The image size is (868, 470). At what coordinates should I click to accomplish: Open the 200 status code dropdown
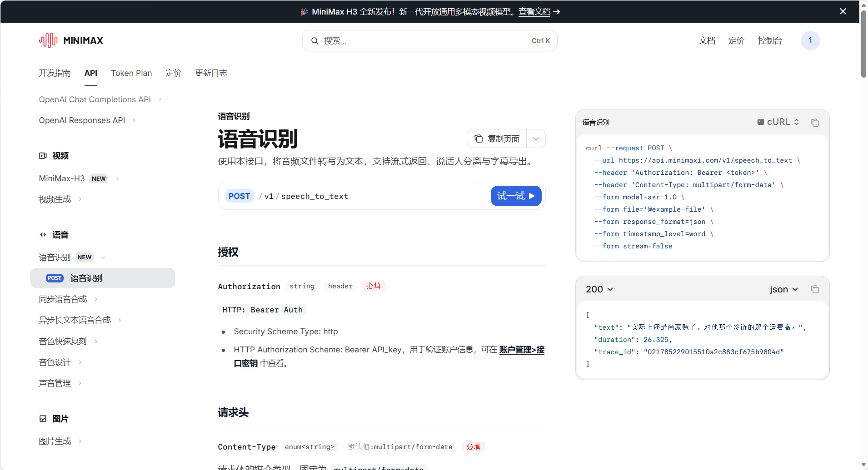coord(599,289)
